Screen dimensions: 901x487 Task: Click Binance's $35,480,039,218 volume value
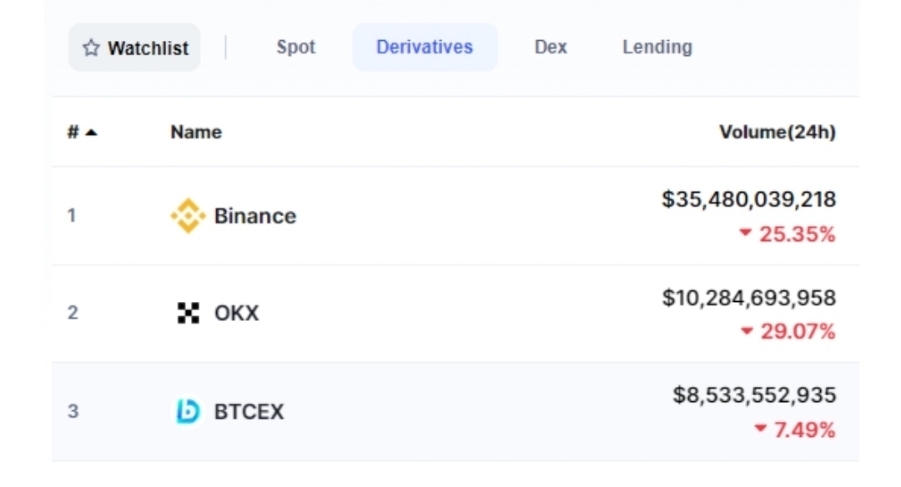749,199
